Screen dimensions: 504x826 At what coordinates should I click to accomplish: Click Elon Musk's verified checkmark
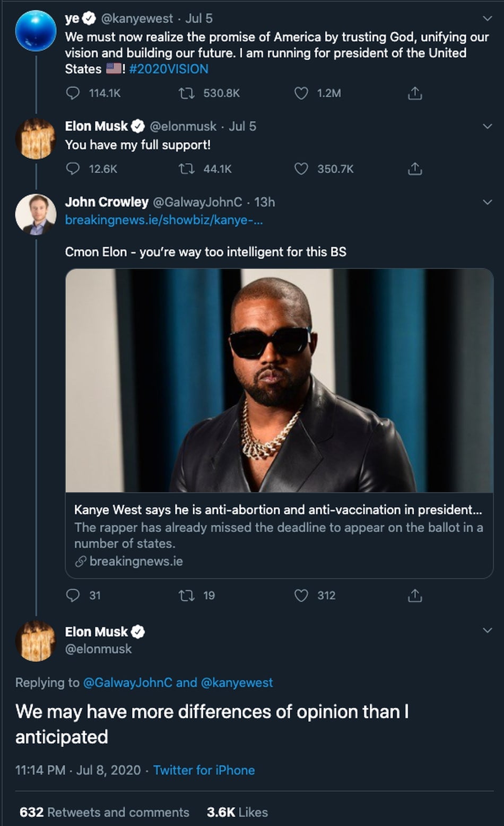pyautogui.click(x=137, y=126)
